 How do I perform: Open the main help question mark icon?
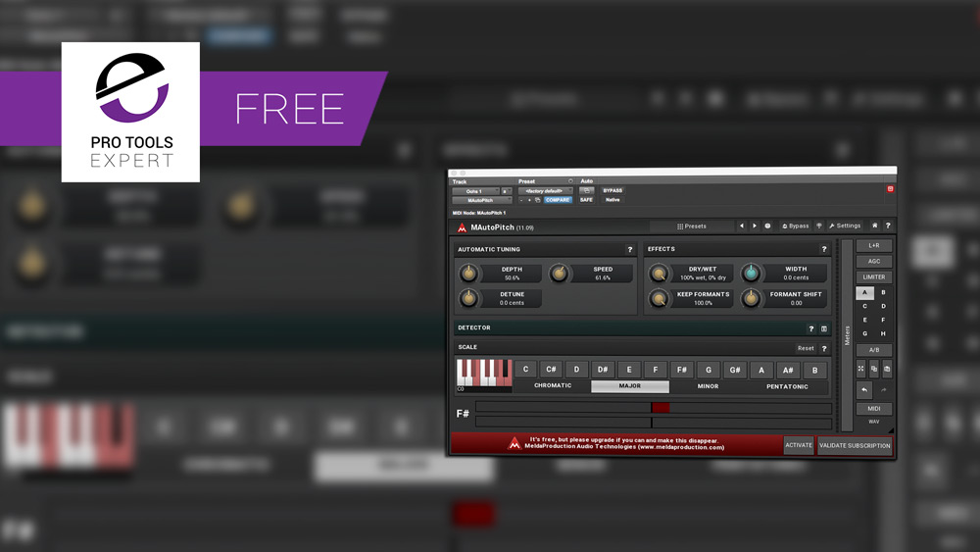click(888, 226)
